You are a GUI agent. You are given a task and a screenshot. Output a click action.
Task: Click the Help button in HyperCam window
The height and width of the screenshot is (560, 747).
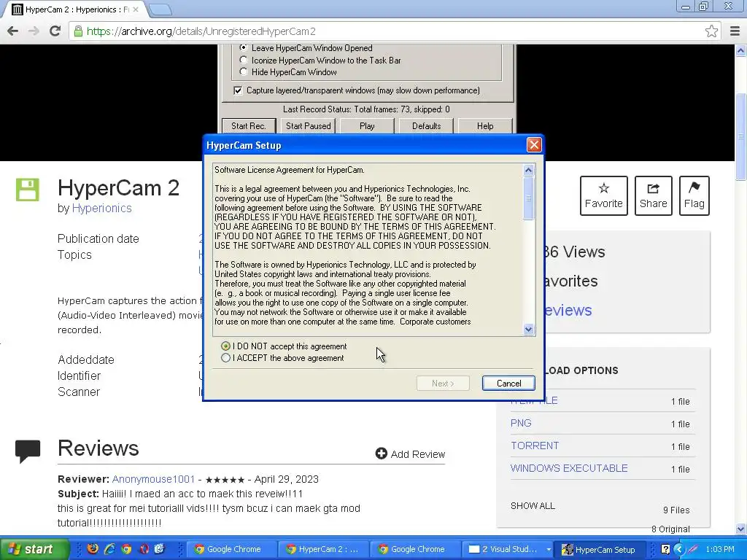[485, 126]
